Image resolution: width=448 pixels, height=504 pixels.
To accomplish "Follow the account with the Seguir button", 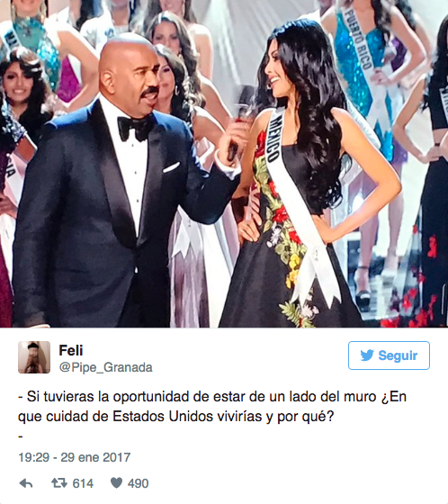I will 389,355.
